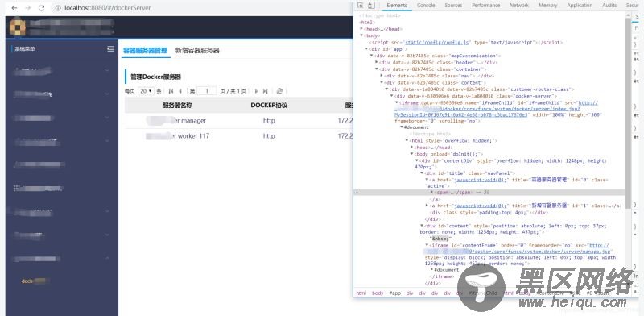Open the Network DevTools tab
The image size is (644, 316).
tap(519, 6)
